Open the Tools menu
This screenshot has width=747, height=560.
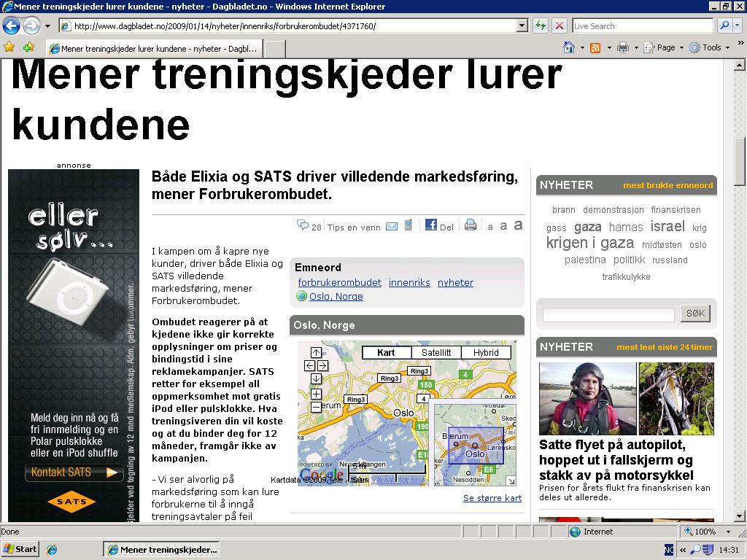coord(709,47)
